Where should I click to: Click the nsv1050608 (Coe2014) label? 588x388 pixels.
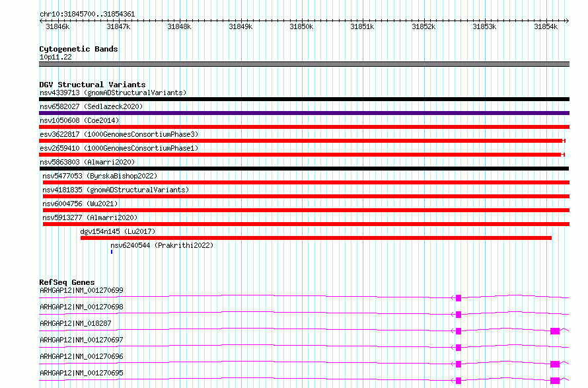(x=79, y=120)
